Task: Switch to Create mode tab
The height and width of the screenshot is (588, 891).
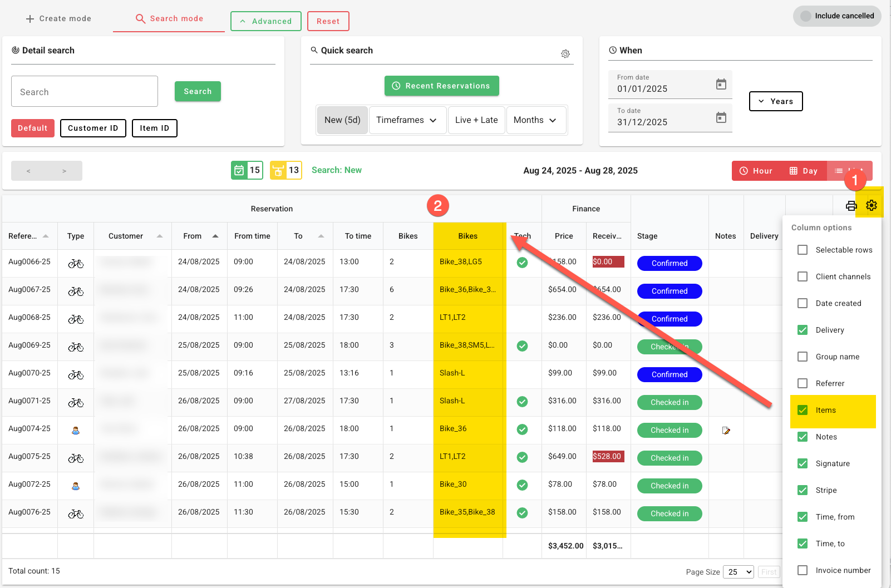Action: pyautogui.click(x=58, y=18)
